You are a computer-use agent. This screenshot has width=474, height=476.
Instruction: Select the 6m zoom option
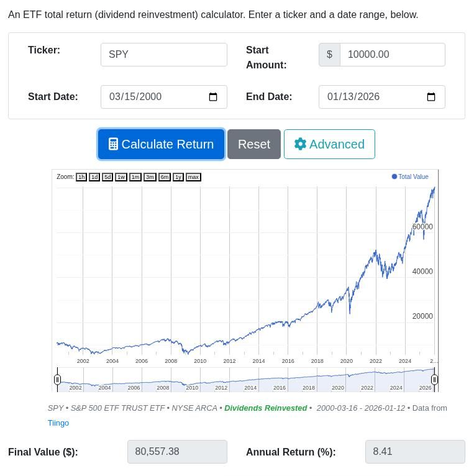tap(164, 177)
